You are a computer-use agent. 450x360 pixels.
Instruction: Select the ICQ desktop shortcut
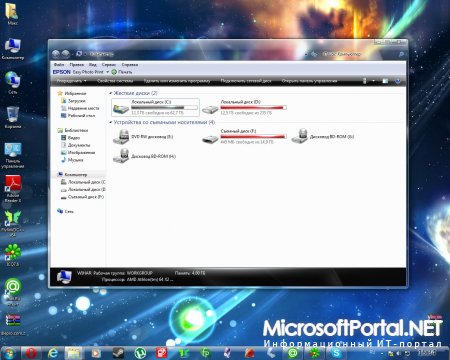click(13, 255)
